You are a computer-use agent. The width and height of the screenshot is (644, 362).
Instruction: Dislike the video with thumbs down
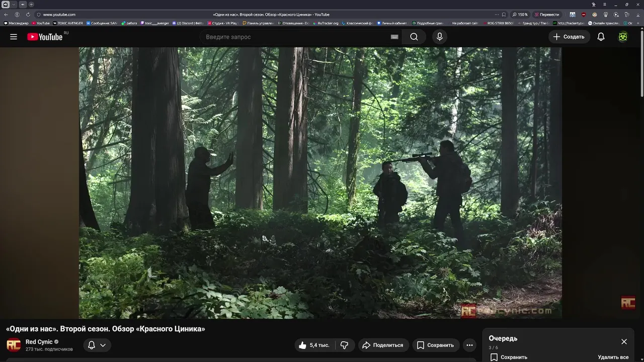click(x=345, y=345)
